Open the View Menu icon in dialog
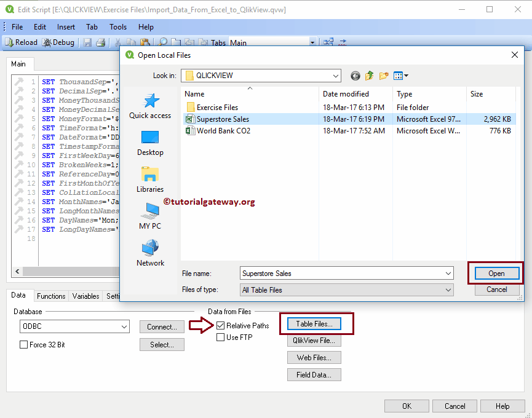 (x=401, y=76)
